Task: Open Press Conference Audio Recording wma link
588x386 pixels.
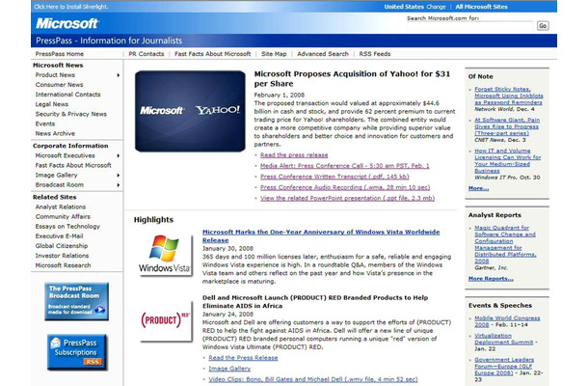Action: tap(345, 187)
